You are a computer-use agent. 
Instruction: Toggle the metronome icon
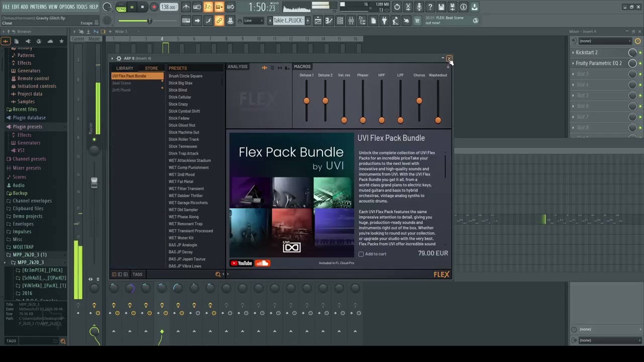point(186,7)
